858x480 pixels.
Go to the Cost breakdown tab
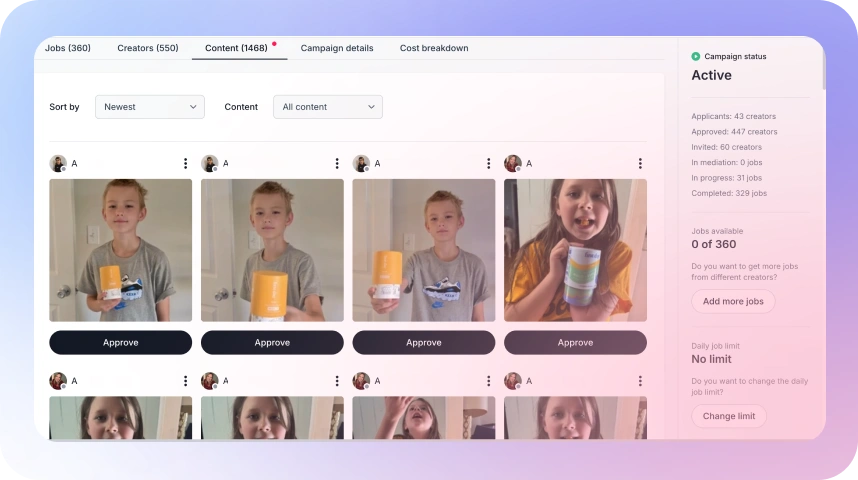[x=434, y=48]
